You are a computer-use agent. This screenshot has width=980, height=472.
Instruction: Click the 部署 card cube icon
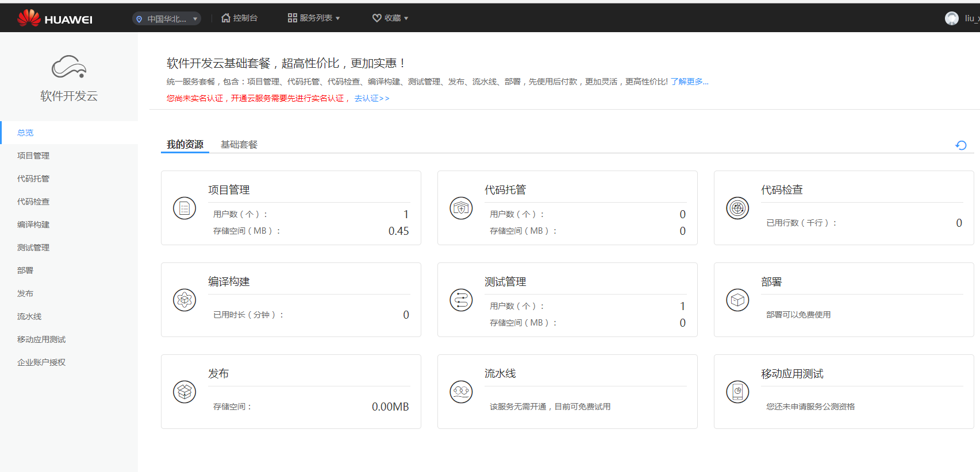737,300
